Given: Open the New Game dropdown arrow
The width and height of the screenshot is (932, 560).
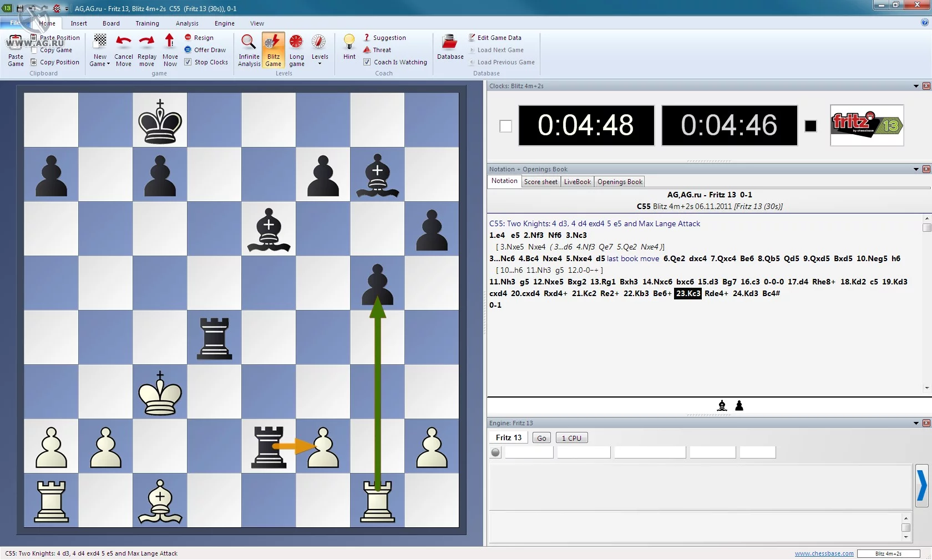Looking at the screenshot, I should click(108, 64).
